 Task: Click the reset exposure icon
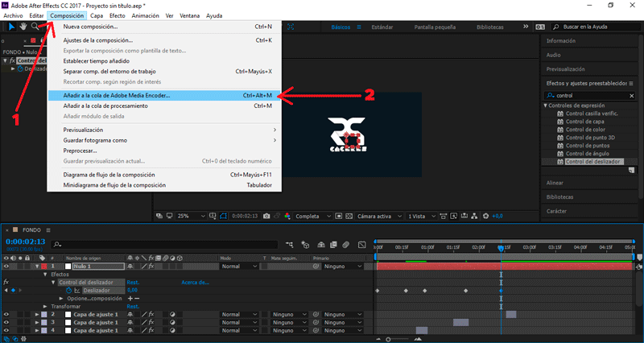[x=486, y=216]
